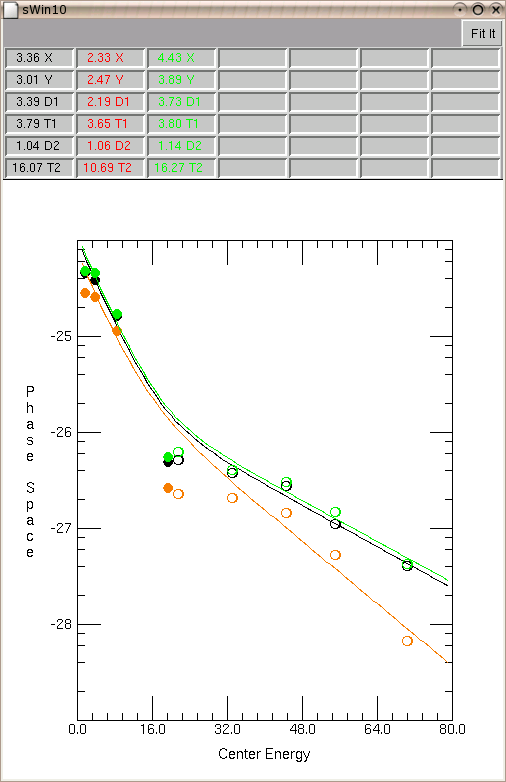Click the 16.0 x-axis tick label
The height and width of the screenshot is (782, 506).
click(153, 729)
